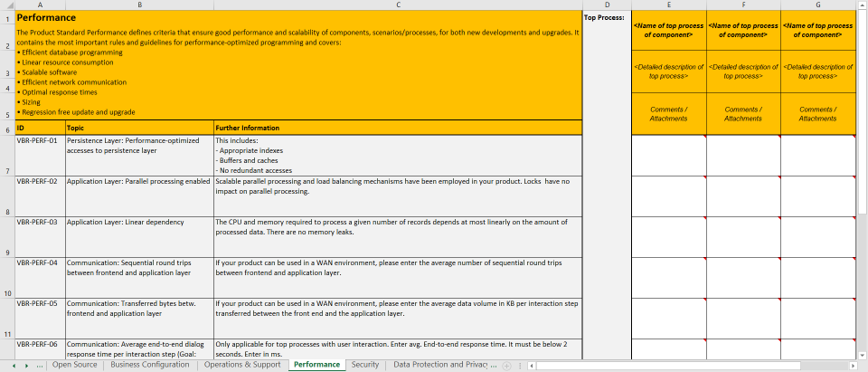Click the previous sheet navigation arrow

pos(14,365)
